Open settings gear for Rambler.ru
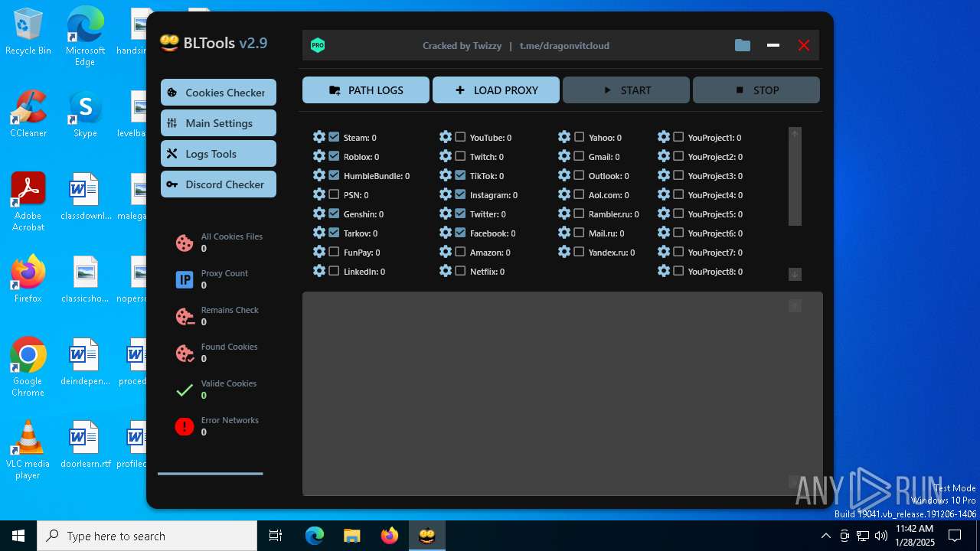 [564, 214]
